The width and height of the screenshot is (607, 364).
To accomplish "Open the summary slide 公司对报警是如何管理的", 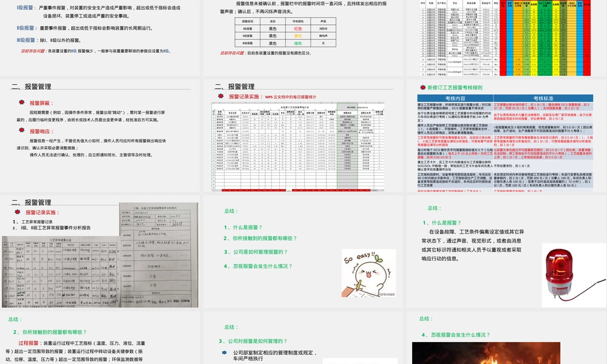I will coord(303,338).
